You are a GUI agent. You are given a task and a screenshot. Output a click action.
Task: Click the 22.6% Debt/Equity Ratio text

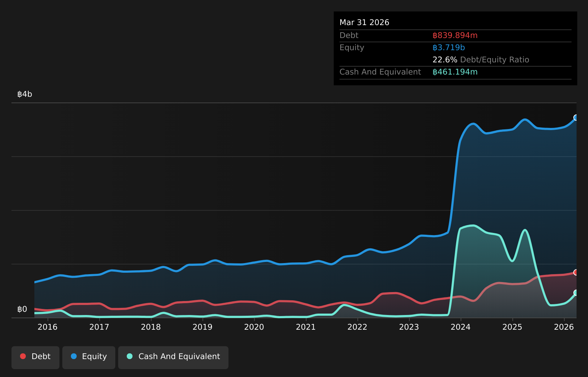(x=481, y=60)
